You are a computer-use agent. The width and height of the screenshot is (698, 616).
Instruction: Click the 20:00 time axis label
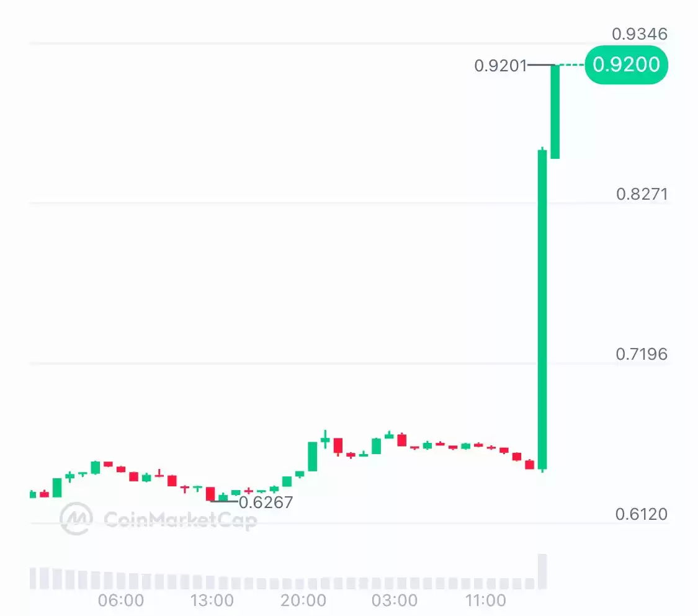pos(303,600)
